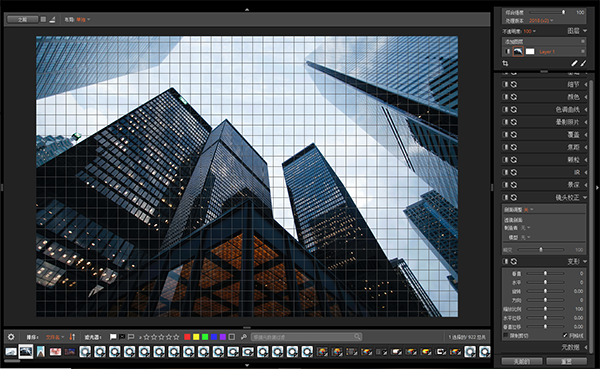Image resolution: width=600 pixels, height=369 pixels.
Task: Filter by rejected black flag
Action: pyautogui.click(x=122, y=337)
